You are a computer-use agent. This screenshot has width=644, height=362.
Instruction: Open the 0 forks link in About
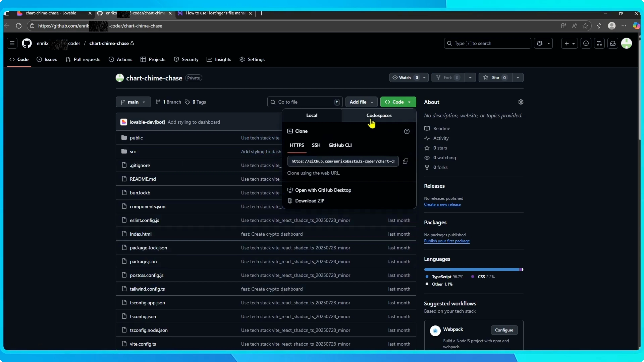436,167
